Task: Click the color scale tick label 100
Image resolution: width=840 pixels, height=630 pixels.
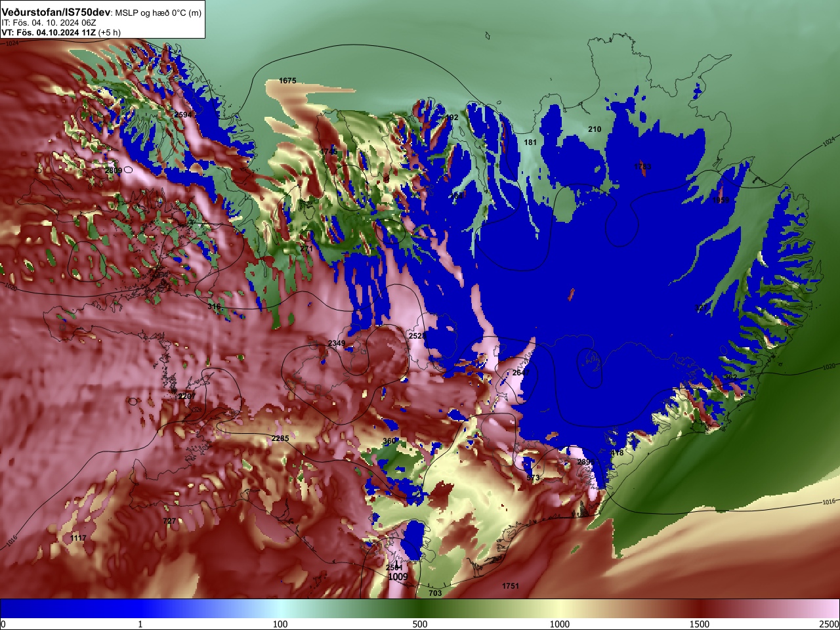Action: coord(280,624)
